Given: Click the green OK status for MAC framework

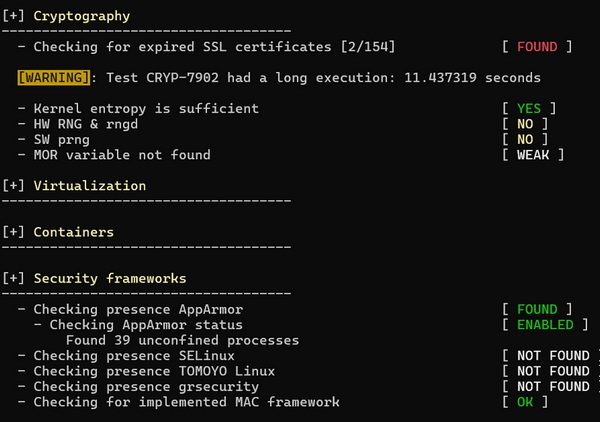Looking at the screenshot, I should coord(525,402).
